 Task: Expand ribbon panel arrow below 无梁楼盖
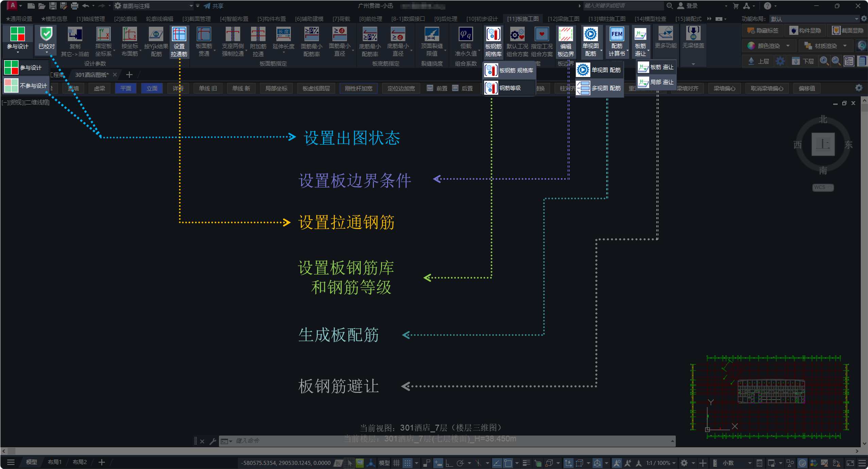coord(693,64)
